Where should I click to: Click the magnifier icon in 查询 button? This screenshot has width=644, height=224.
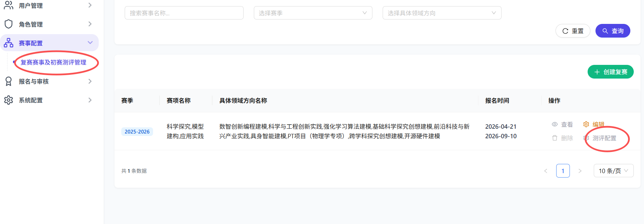point(605,31)
